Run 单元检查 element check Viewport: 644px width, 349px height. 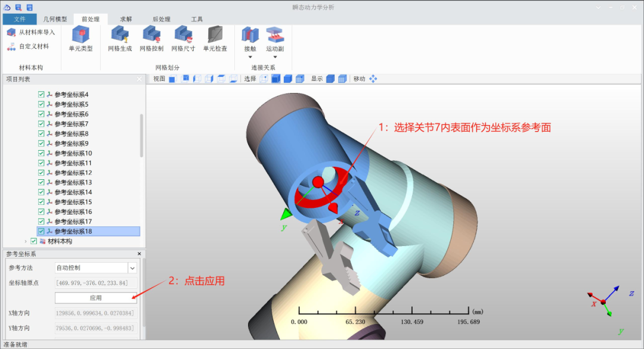click(215, 39)
